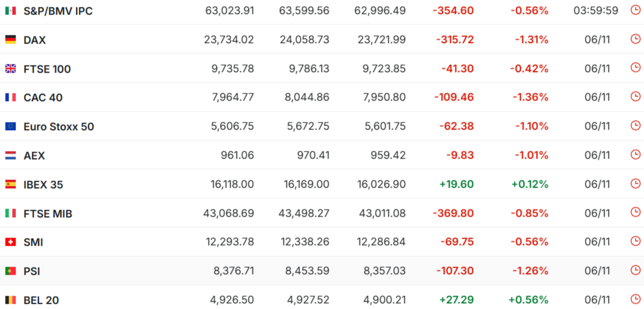This screenshot has width=644, height=309.
Task: Open the FTSE 100 index page
Action: tap(47, 69)
